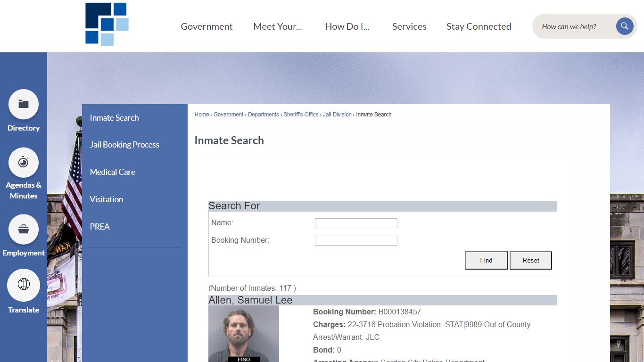644x362 pixels.
Task: Open the Services menu
Action: (x=409, y=26)
